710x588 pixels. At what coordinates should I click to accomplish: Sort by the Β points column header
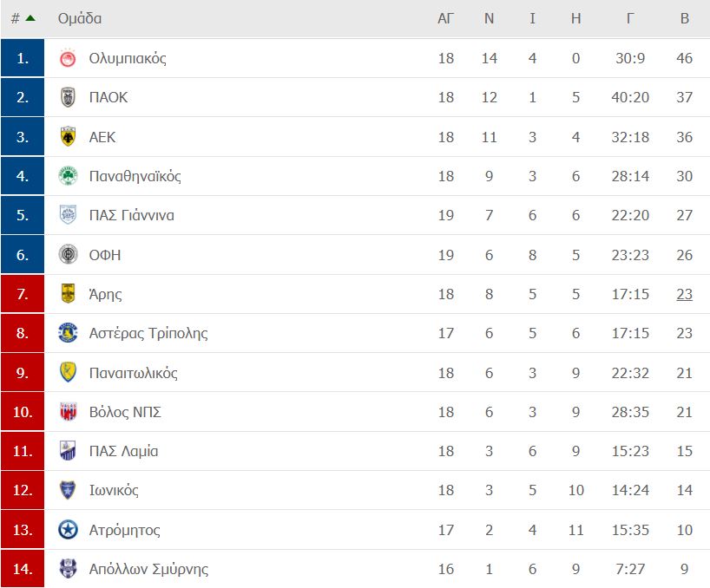[685, 18]
